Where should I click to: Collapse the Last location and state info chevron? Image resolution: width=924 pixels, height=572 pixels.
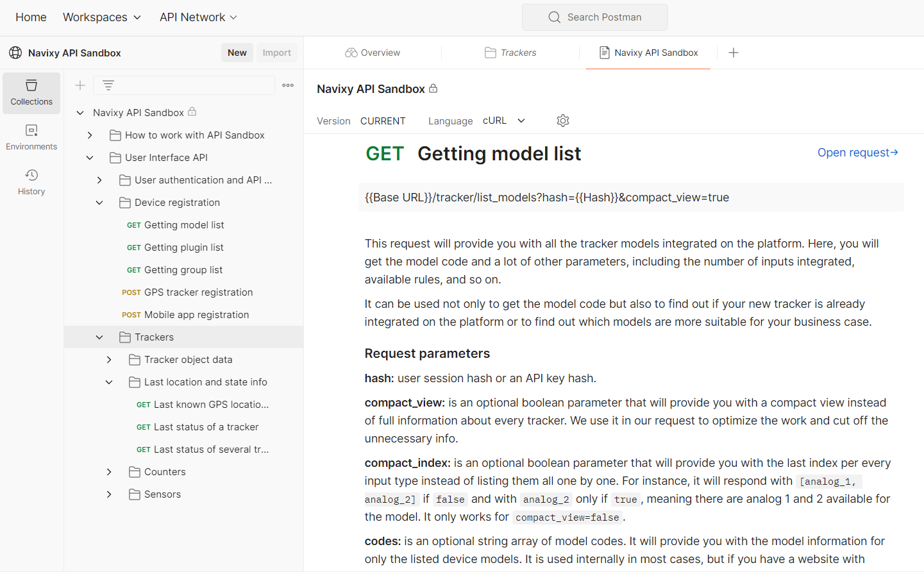click(x=109, y=382)
